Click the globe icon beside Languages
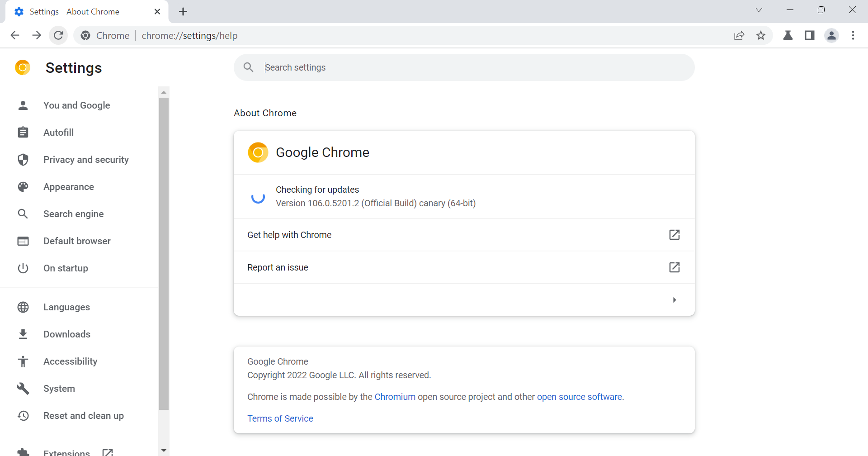Image resolution: width=868 pixels, height=456 pixels. [23, 307]
